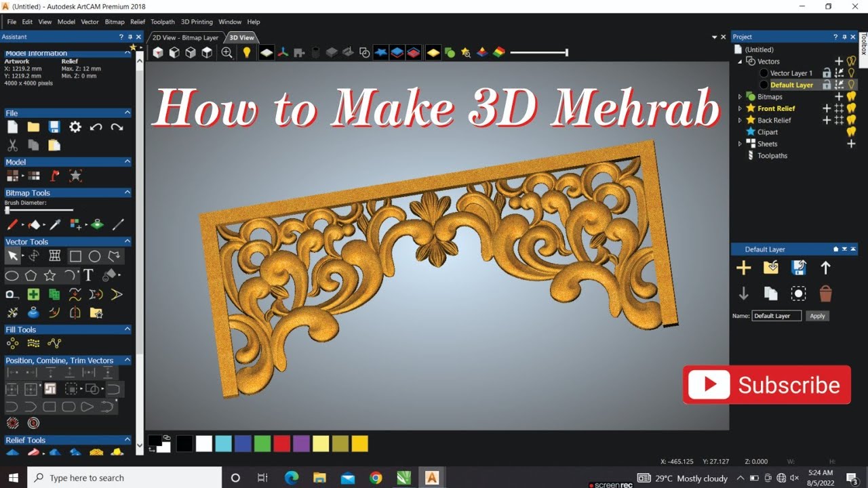Select the Create Rectangle vector tool
Image resolution: width=868 pixels, height=488 pixels.
coord(75,256)
